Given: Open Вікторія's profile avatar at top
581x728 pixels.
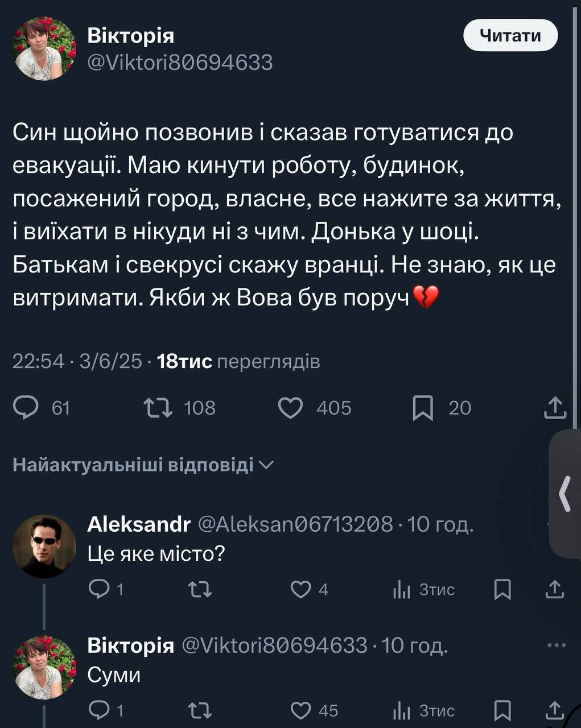Looking at the screenshot, I should (44, 48).
